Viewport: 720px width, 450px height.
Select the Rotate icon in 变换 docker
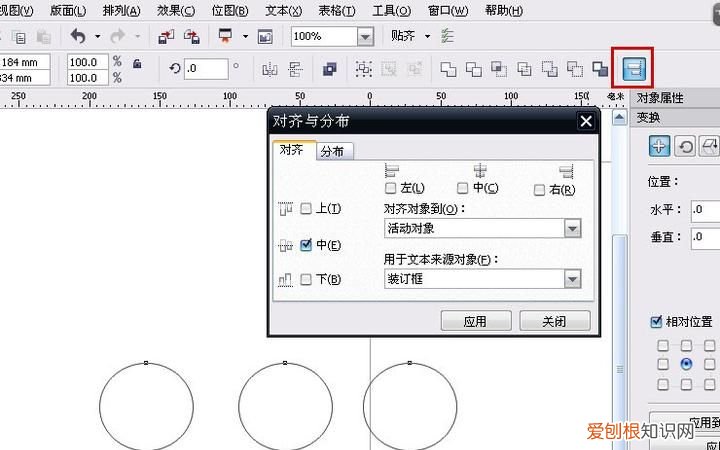pyautogui.click(x=685, y=147)
